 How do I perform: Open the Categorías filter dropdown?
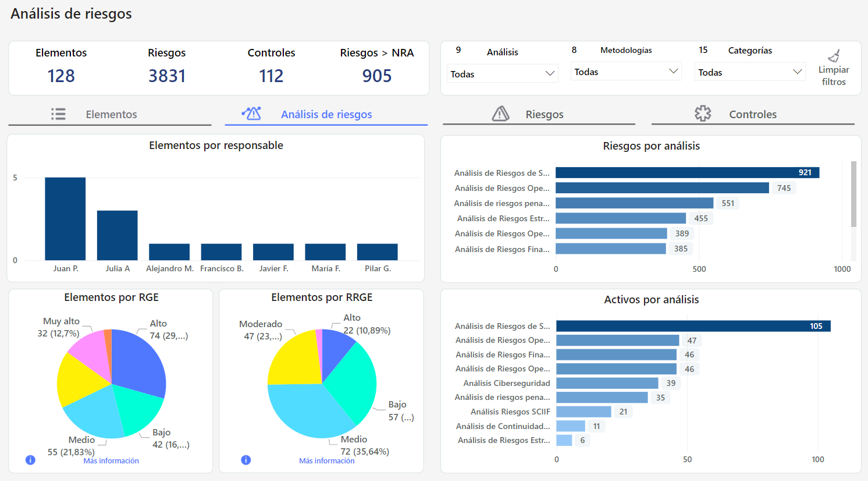tap(750, 72)
